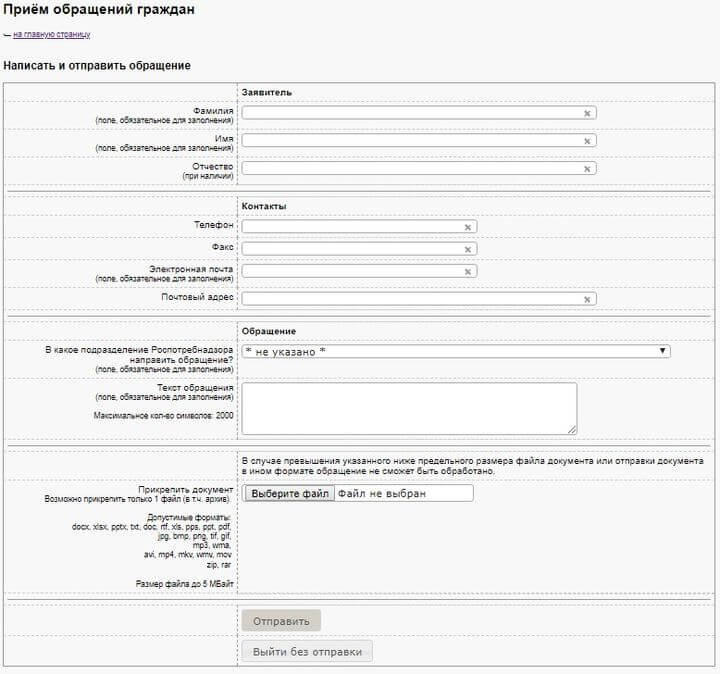Select the Телефон input box

coord(350,227)
